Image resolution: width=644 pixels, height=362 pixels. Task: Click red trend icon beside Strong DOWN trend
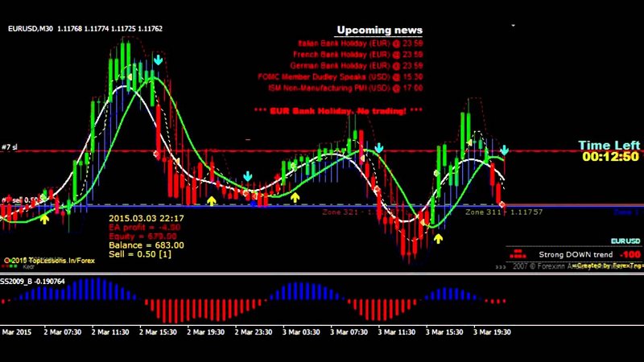point(516,255)
